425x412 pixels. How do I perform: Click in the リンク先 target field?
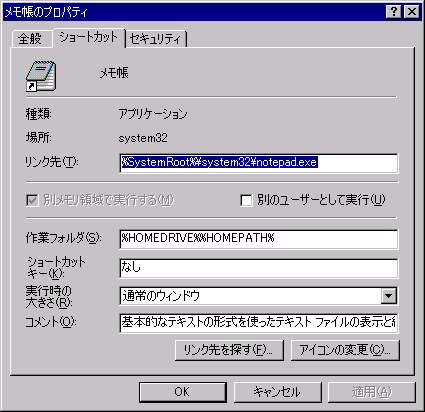[259, 163]
